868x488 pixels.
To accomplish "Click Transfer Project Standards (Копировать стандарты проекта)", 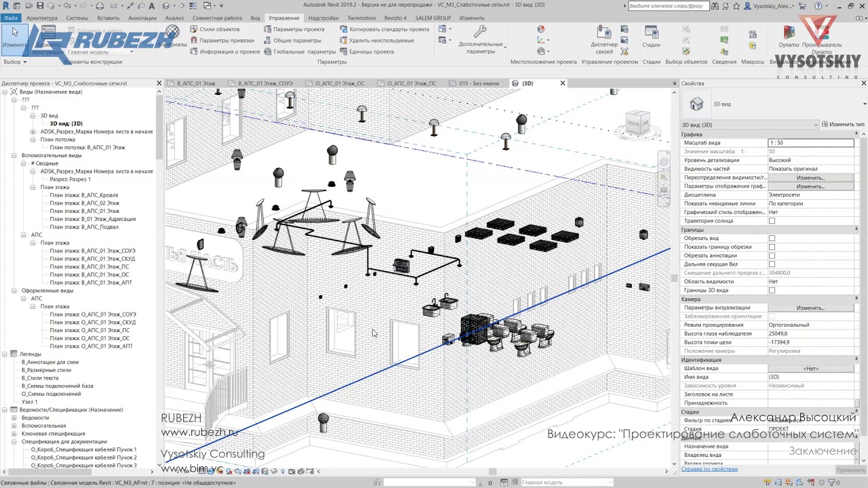I will coord(384,29).
